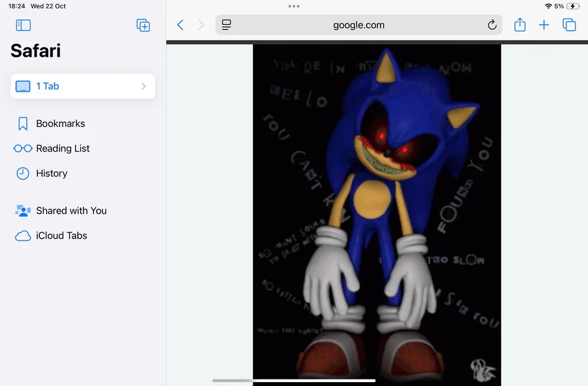Expand 1 Tab with its chevron
Image resolution: width=588 pixels, height=386 pixels.
tap(144, 86)
